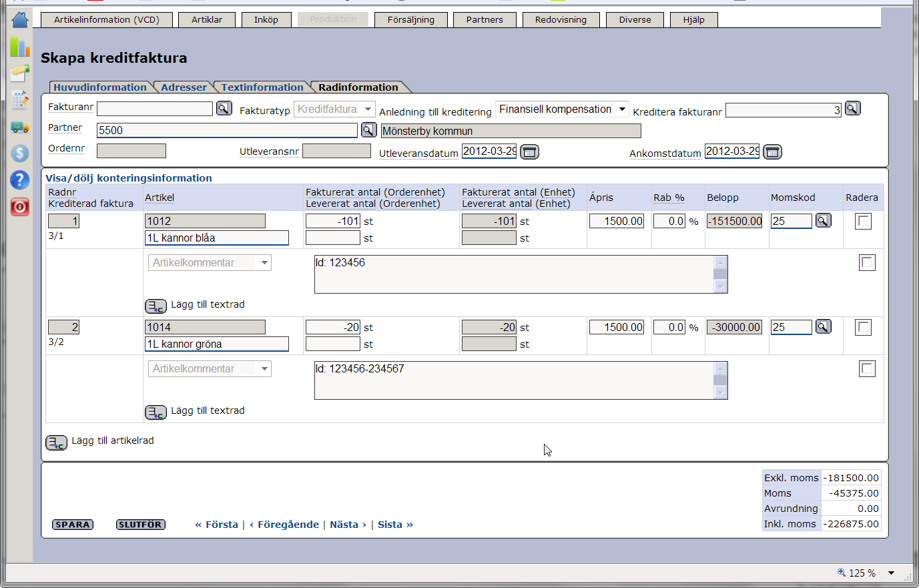Click scrollbar of Id: 123456-234567 comment box

coord(720,380)
